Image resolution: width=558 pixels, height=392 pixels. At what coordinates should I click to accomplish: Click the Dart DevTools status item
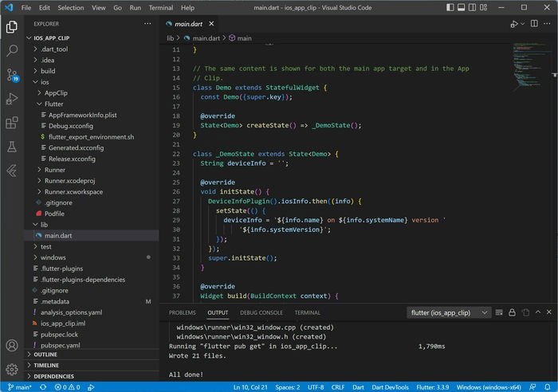click(390, 387)
